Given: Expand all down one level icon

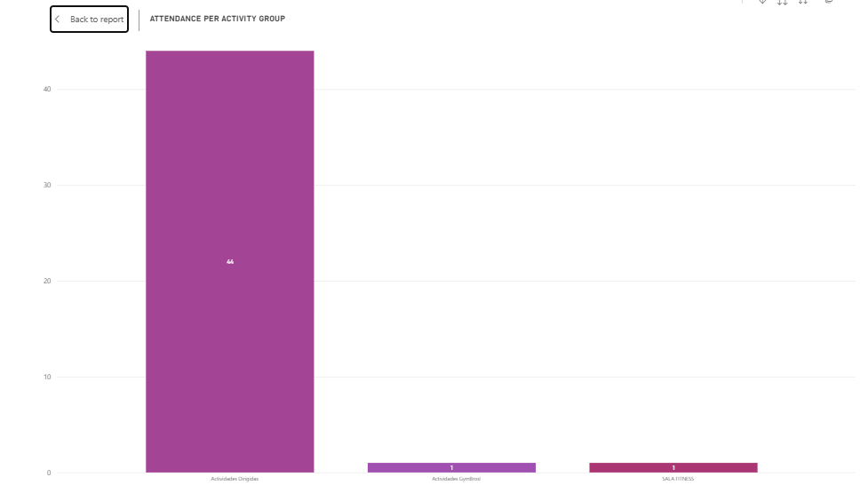Looking at the screenshot, I should [802, 2].
